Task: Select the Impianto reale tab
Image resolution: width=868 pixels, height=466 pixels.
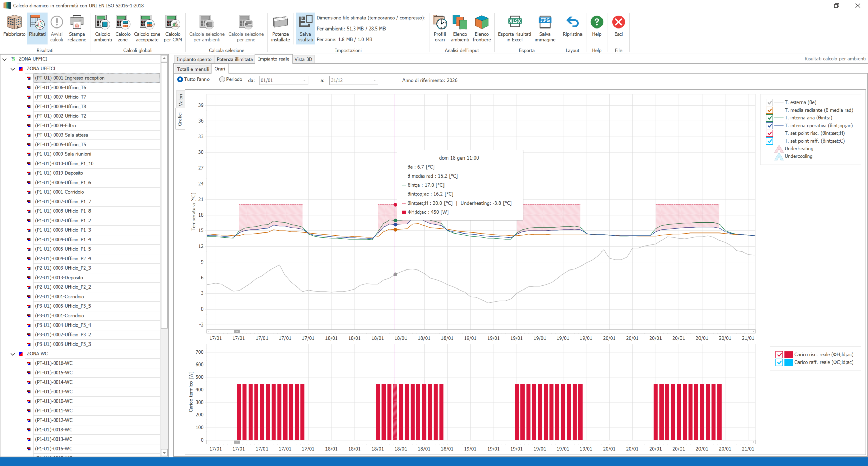Action: 274,59
